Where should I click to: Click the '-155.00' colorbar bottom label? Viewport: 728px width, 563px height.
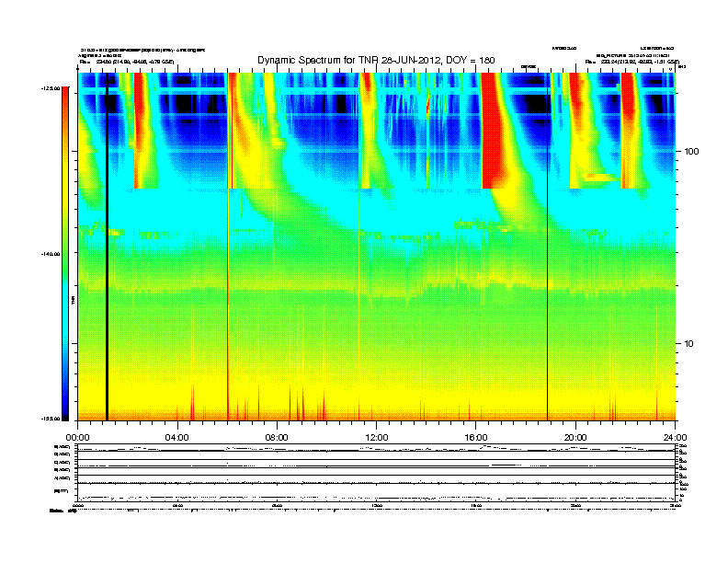pyautogui.click(x=51, y=419)
